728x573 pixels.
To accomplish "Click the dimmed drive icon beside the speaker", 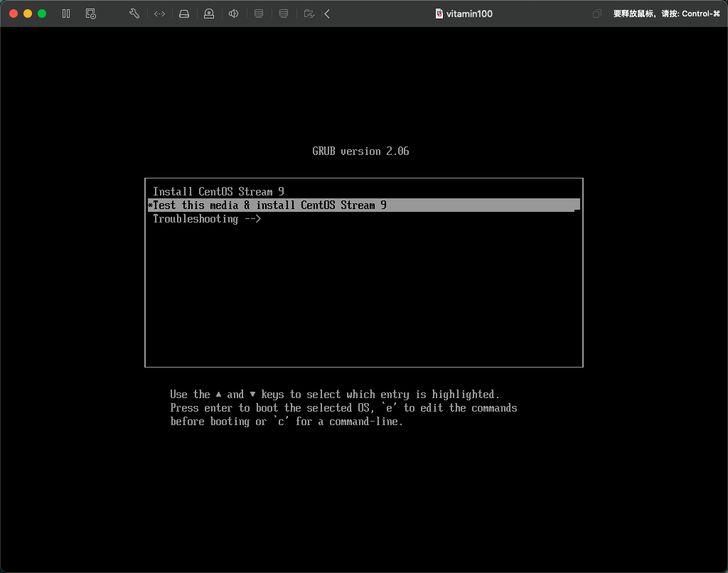I will pos(259,14).
